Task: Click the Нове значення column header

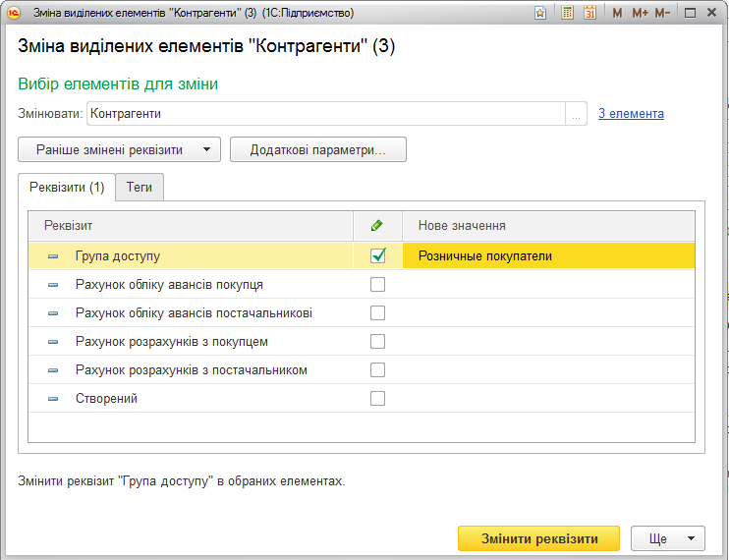Action: pyautogui.click(x=548, y=225)
